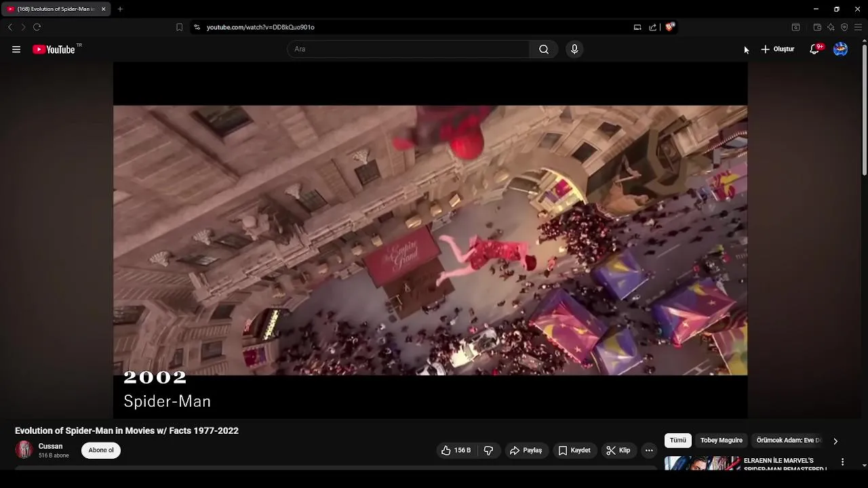This screenshot has height=488, width=868.
Task: Open sidebar panel icon in browser toolbar
Action: click(795, 27)
